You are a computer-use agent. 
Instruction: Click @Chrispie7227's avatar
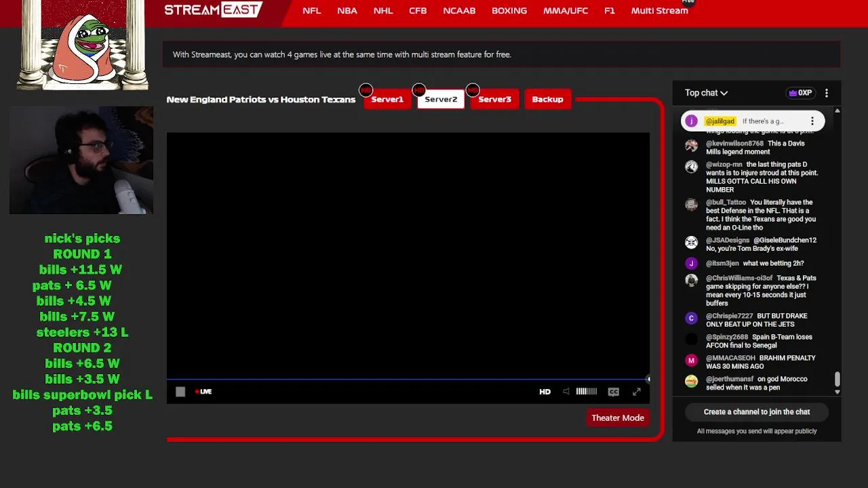691,318
